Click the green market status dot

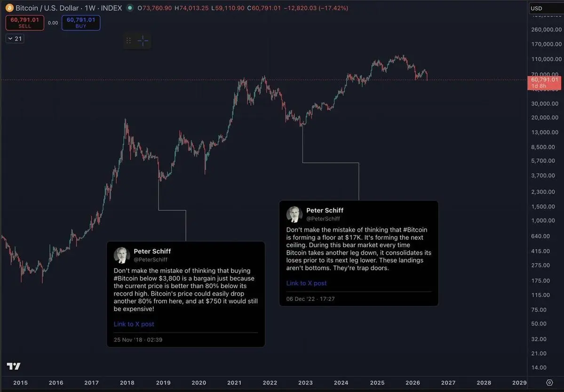(x=130, y=8)
